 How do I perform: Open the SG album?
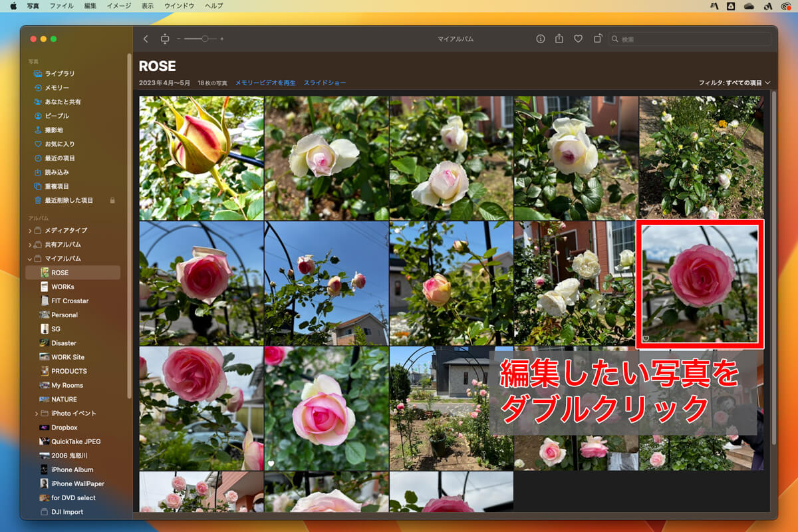point(72,329)
